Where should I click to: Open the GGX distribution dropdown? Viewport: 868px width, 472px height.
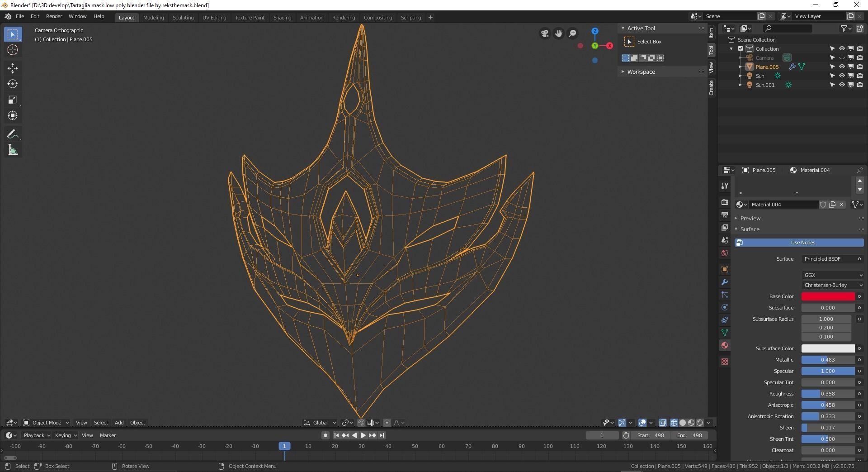[833, 275]
